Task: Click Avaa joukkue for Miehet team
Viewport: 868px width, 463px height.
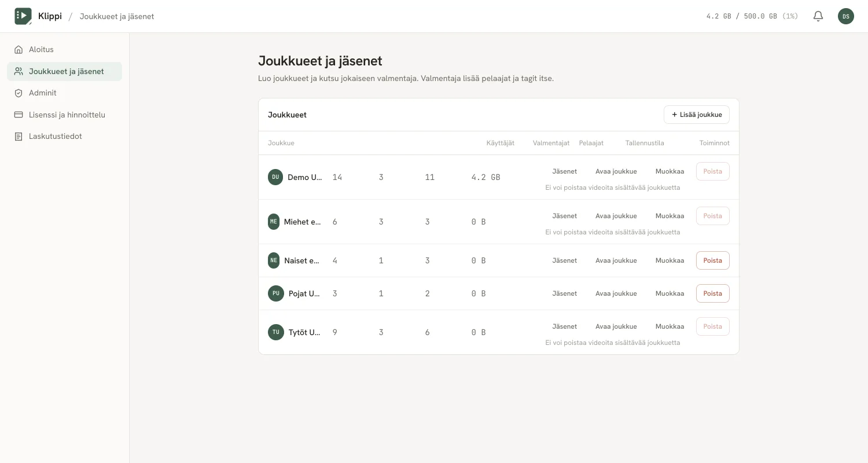Action: tap(616, 216)
